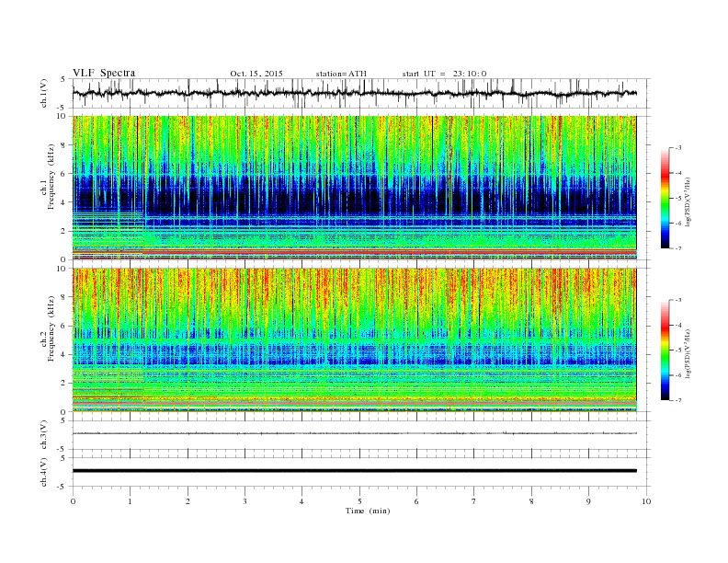This screenshot has height=563, width=728.
Task: Click the upper PSD color scale bar
Action: [665, 198]
